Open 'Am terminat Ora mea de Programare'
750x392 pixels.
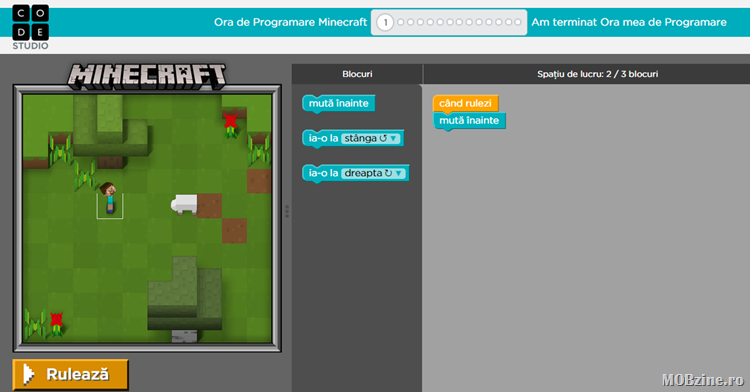point(629,22)
